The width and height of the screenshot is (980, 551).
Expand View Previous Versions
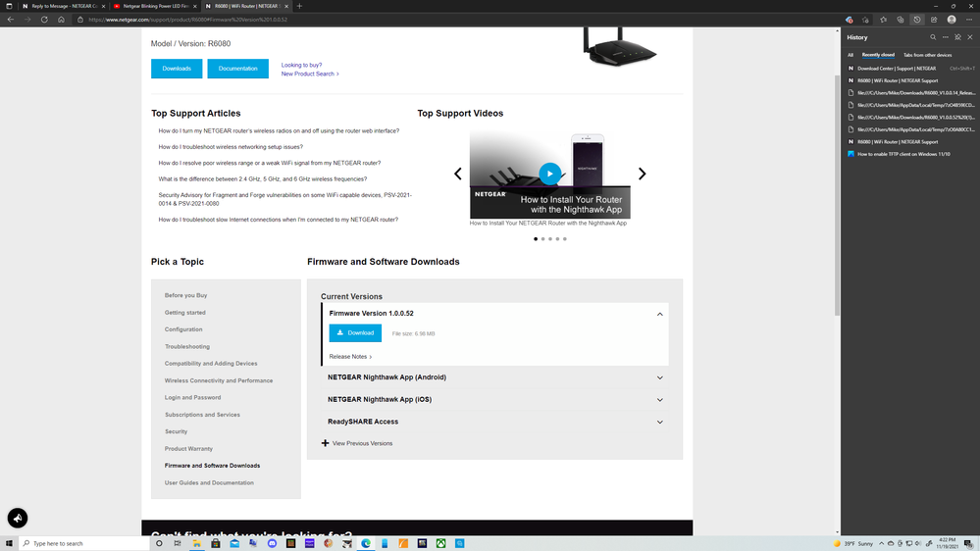357,443
